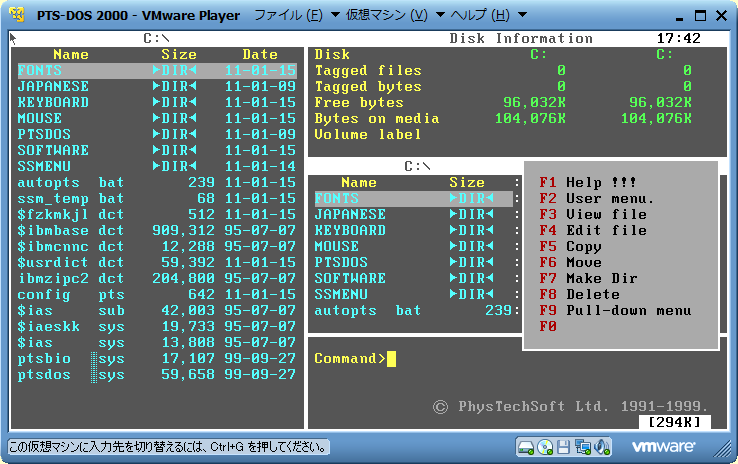Open the 仮想マシン (V) menu
Viewport: 738px width, 464px height.
(x=387, y=15)
